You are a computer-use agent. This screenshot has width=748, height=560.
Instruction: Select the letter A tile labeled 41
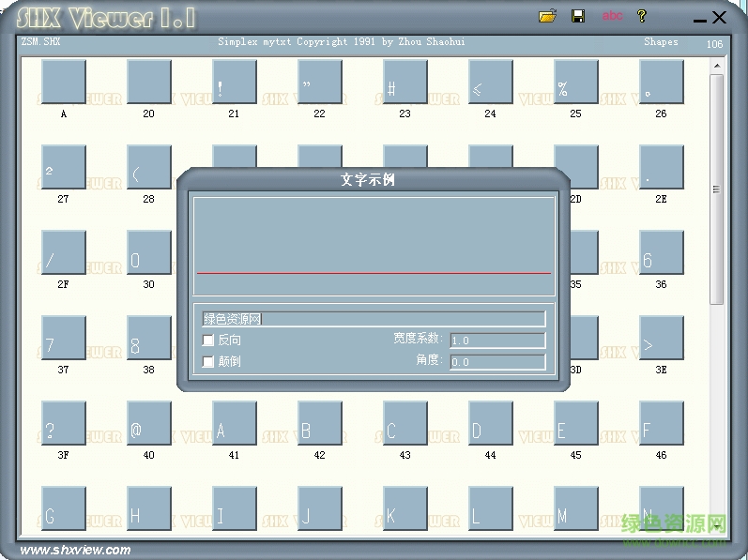235,423
